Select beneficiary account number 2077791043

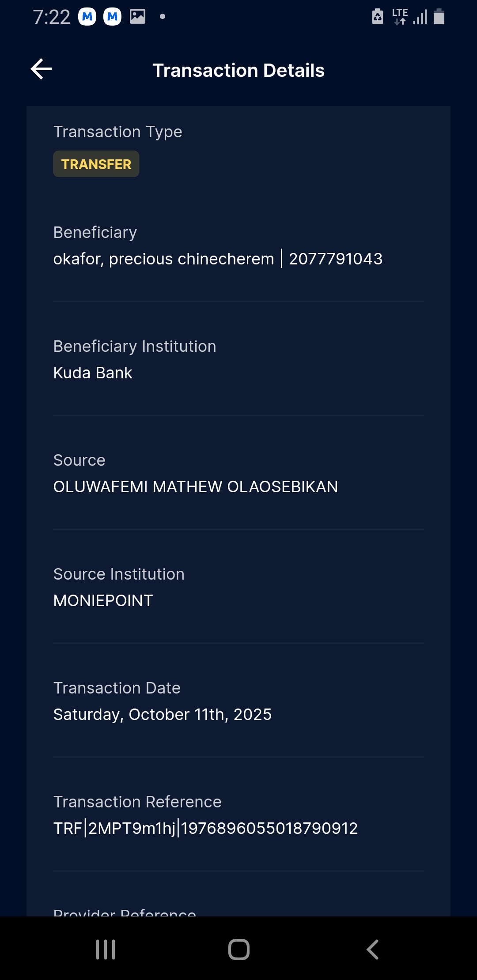click(336, 259)
